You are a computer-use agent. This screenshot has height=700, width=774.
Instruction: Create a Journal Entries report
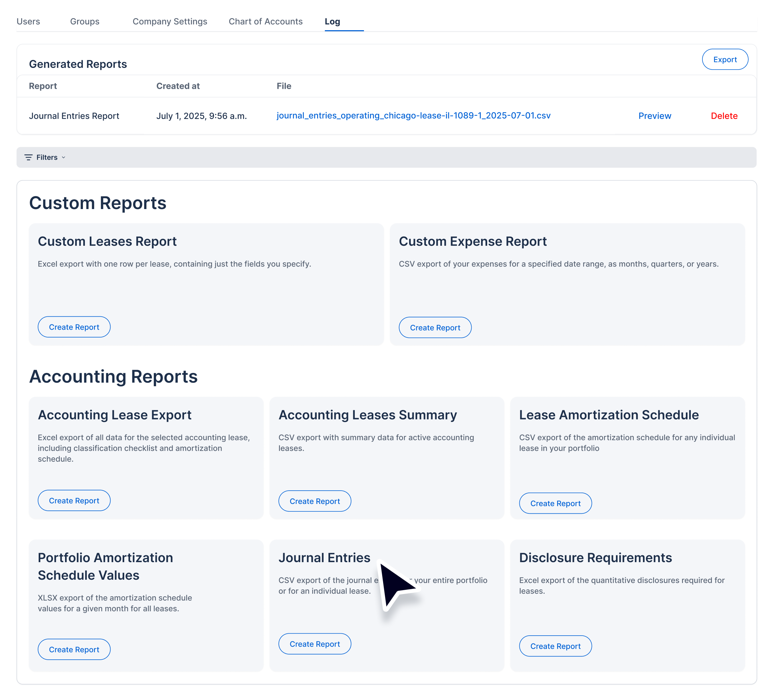coord(314,644)
